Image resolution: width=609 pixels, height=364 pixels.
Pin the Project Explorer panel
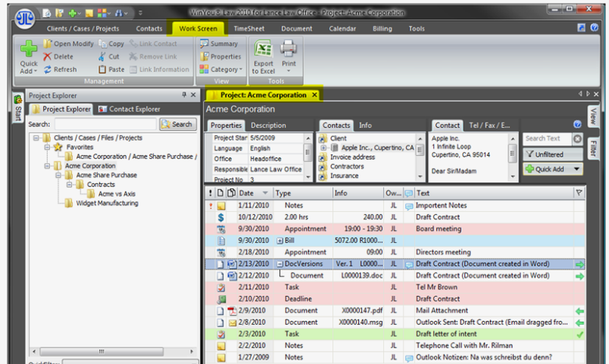click(x=184, y=95)
